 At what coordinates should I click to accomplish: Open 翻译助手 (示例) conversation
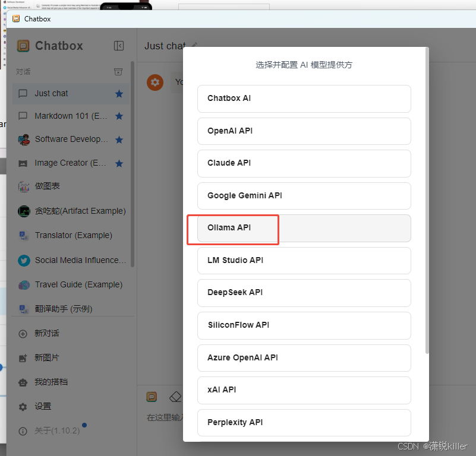pos(71,309)
